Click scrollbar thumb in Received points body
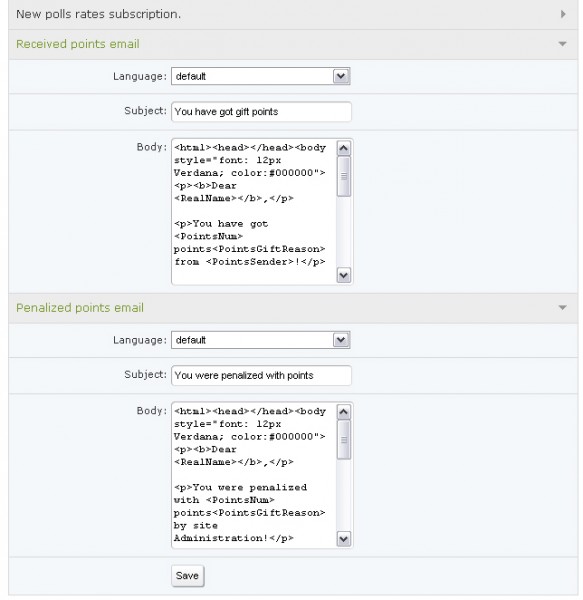This screenshot has width=583, height=600. pyautogui.click(x=344, y=176)
